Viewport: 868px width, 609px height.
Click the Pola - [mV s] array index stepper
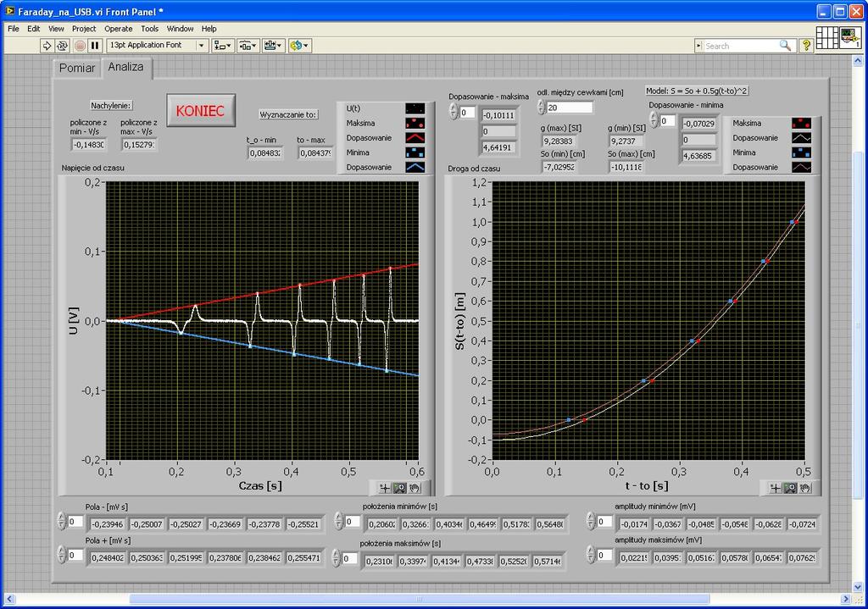[x=61, y=521]
